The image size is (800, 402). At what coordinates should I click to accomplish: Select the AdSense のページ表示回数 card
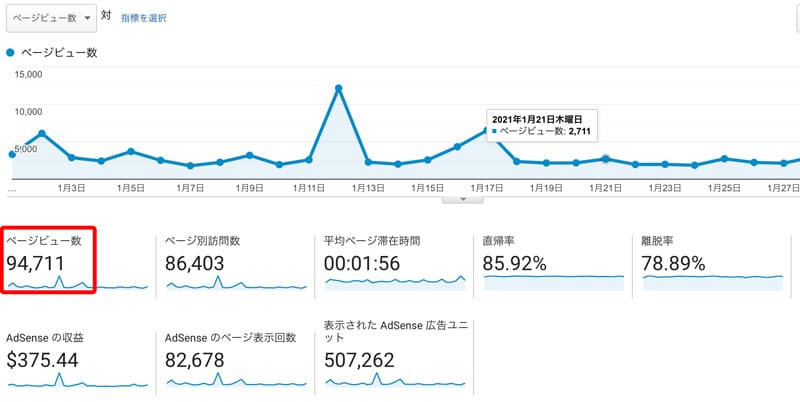pyautogui.click(x=235, y=360)
